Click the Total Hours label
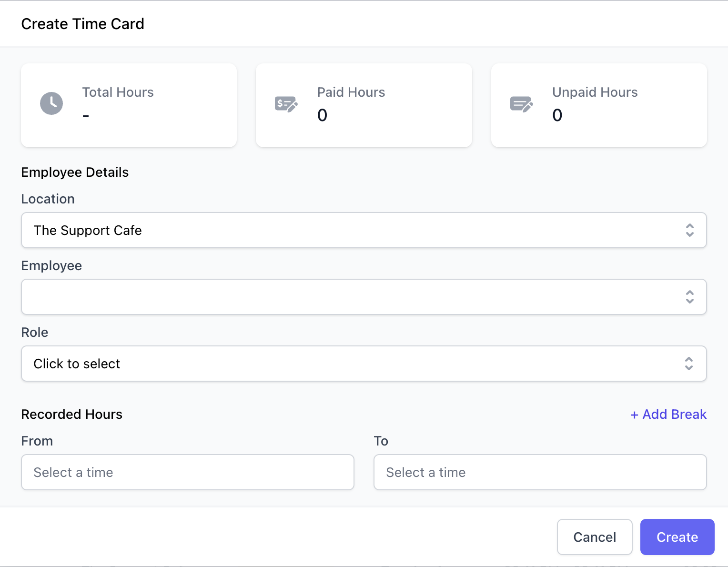 point(118,92)
